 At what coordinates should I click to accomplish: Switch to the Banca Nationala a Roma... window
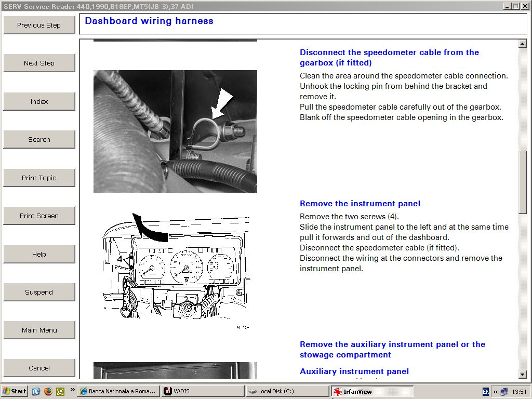click(x=118, y=391)
